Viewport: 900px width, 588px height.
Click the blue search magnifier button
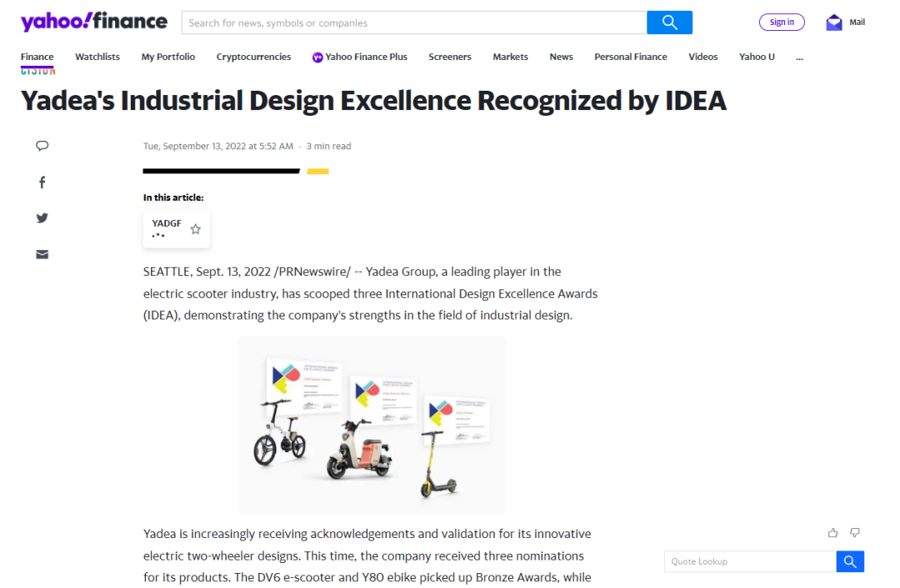click(x=669, y=22)
